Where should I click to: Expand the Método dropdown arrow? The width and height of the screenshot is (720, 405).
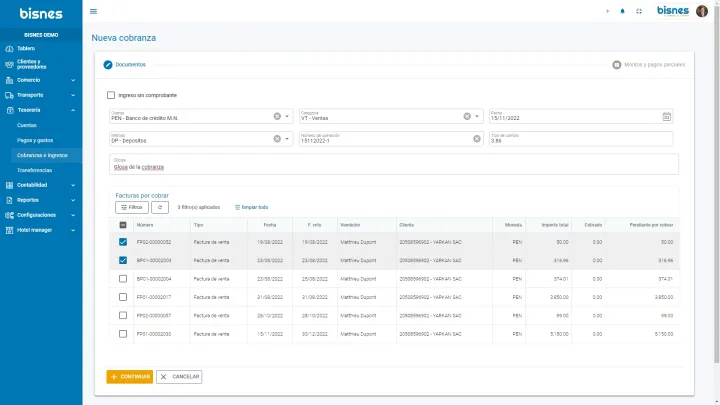pyautogui.click(x=288, y=139)
